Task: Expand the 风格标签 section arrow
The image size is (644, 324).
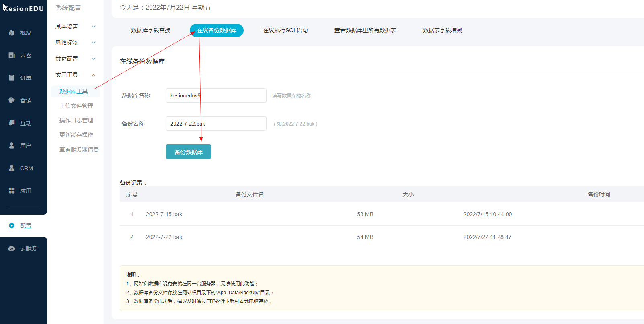Action: [94, 43]
